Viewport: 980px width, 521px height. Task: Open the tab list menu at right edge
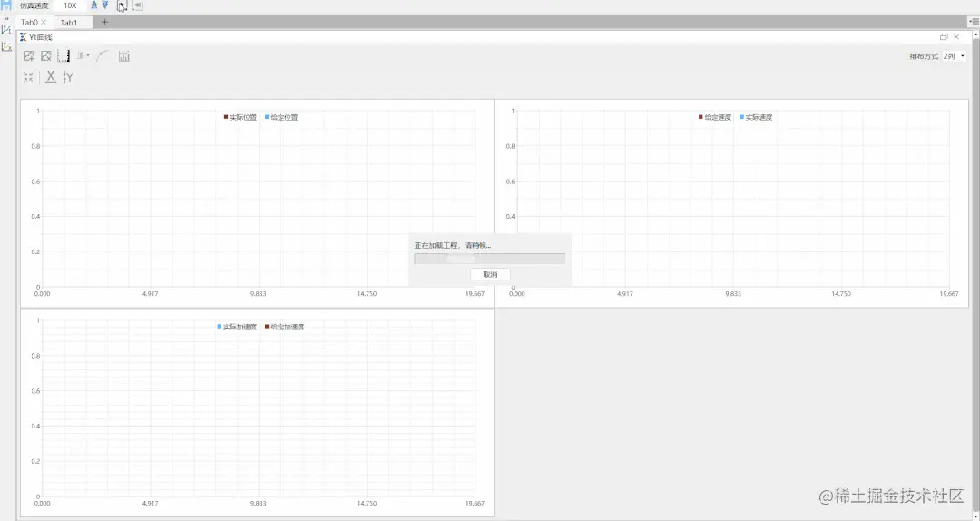(x=975, y=22)
